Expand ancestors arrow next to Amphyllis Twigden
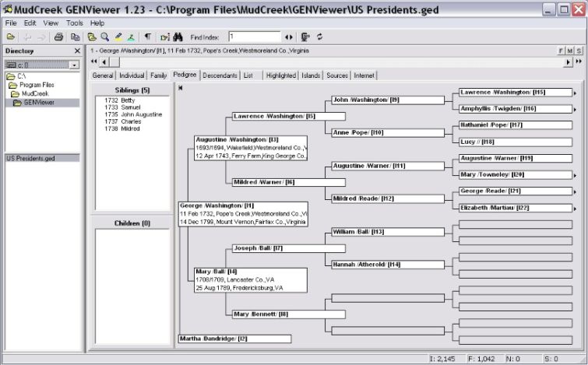The width and height of the screenshot is (588, 365). pyautogui.click(x=576, y=110)
